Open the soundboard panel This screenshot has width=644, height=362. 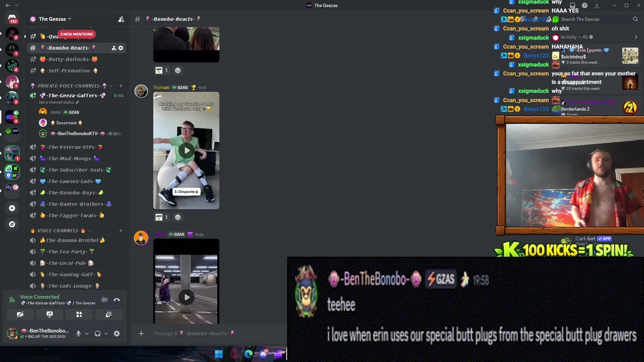tap(109, 314)
